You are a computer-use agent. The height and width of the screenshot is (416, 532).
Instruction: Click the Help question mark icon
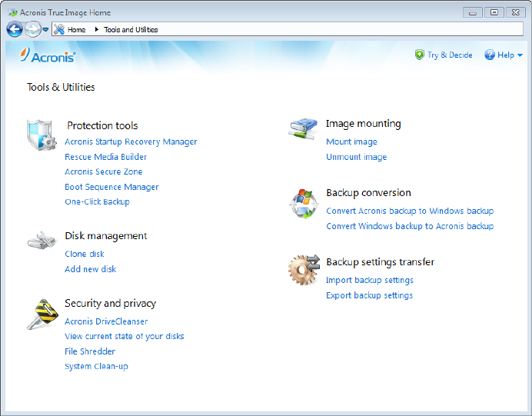[490, 55]
